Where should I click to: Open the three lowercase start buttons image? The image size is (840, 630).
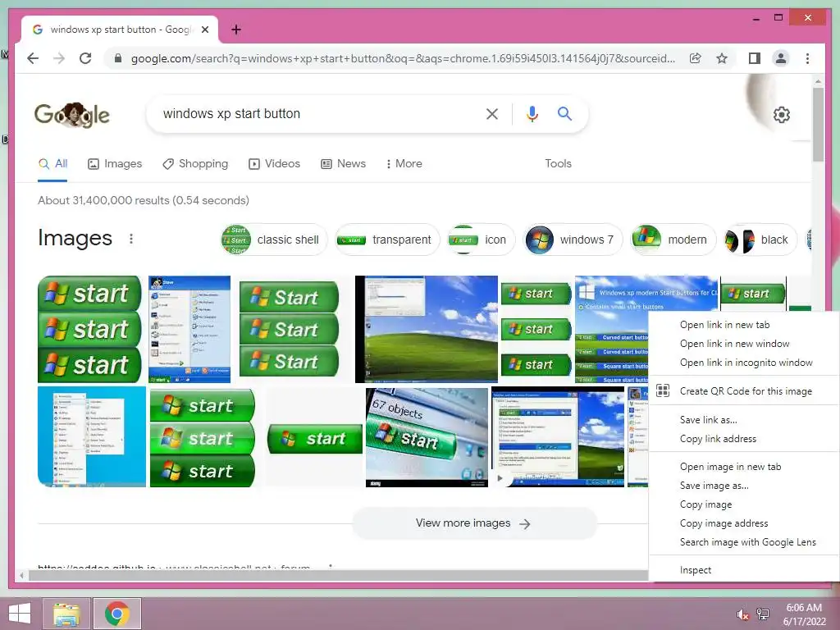click(89, 329)
